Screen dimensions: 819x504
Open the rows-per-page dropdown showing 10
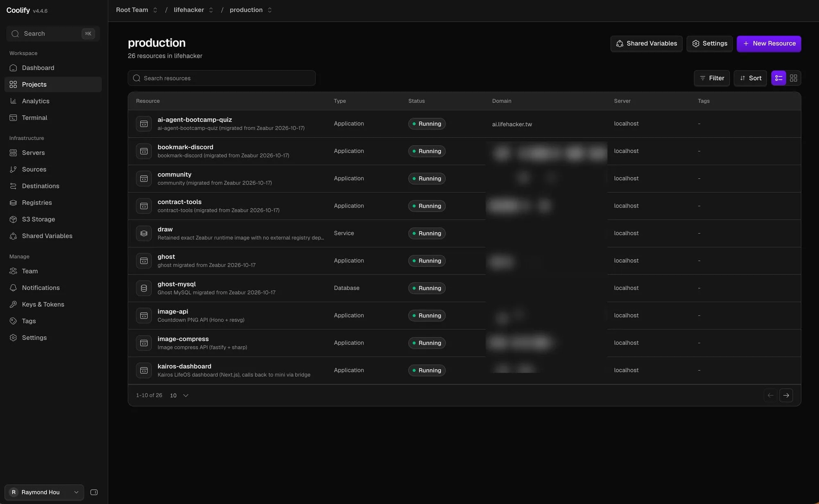point(179,396)
